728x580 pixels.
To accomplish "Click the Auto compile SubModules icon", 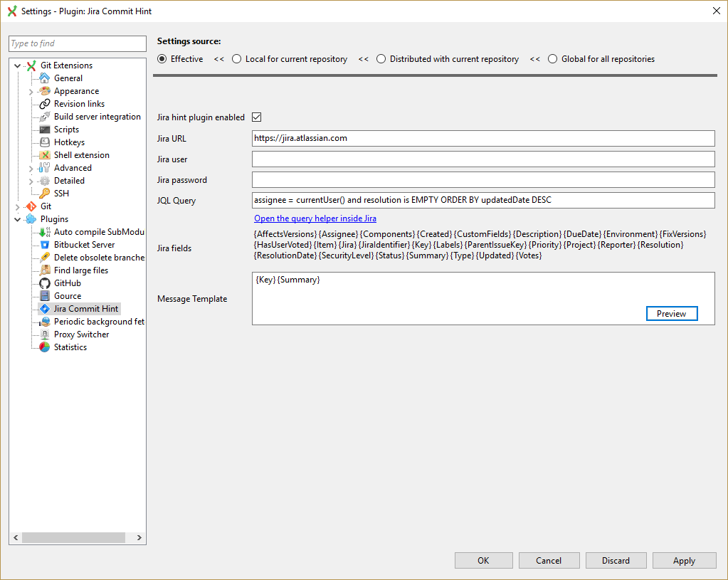I will [45, 232].
